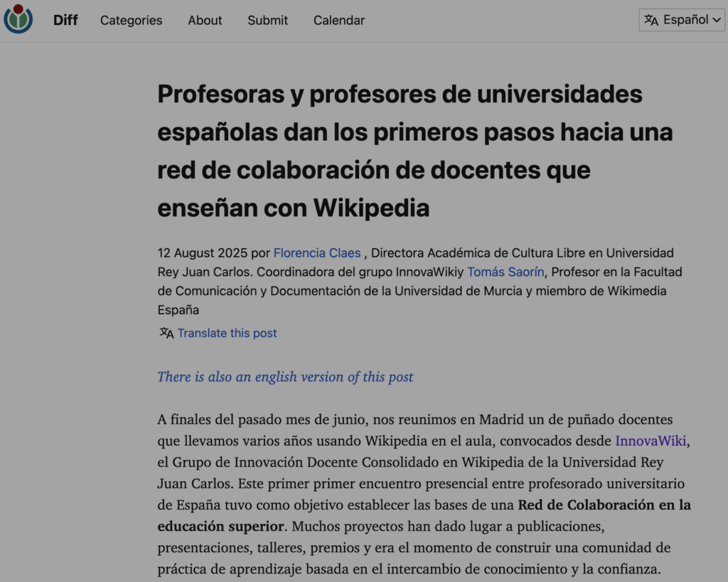Image resolution: width=728 pixels, height=582 pixels.
Task: Open the Diff home link
Action: tap(65, 21)
